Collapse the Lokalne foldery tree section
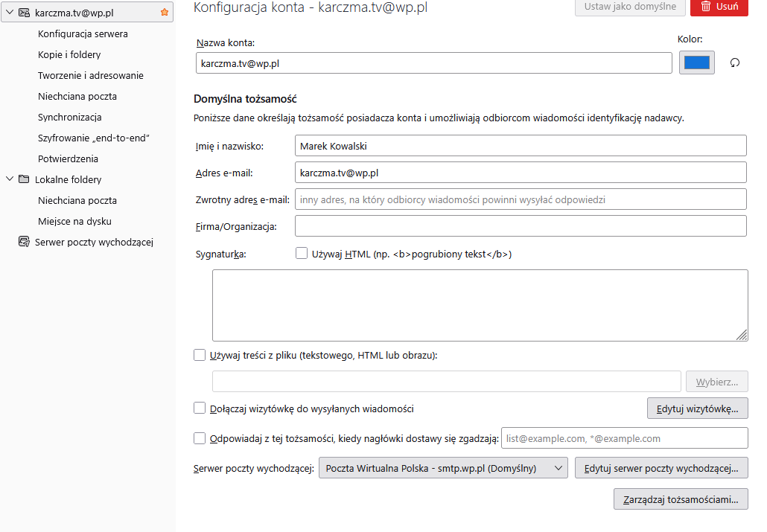 point(10,179)
